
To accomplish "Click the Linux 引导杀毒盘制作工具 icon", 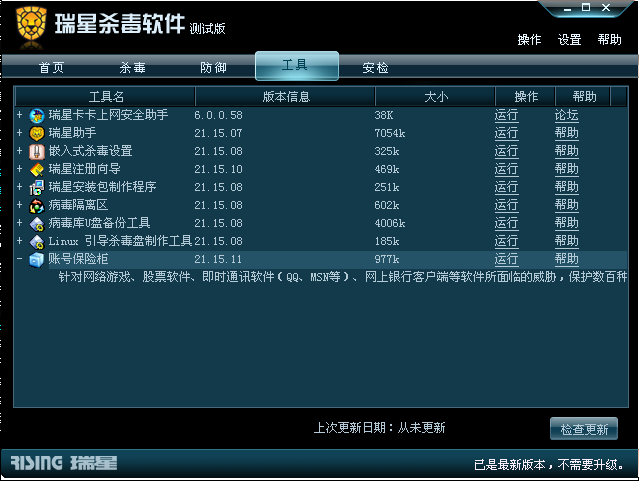I will (x=37, y=242).
